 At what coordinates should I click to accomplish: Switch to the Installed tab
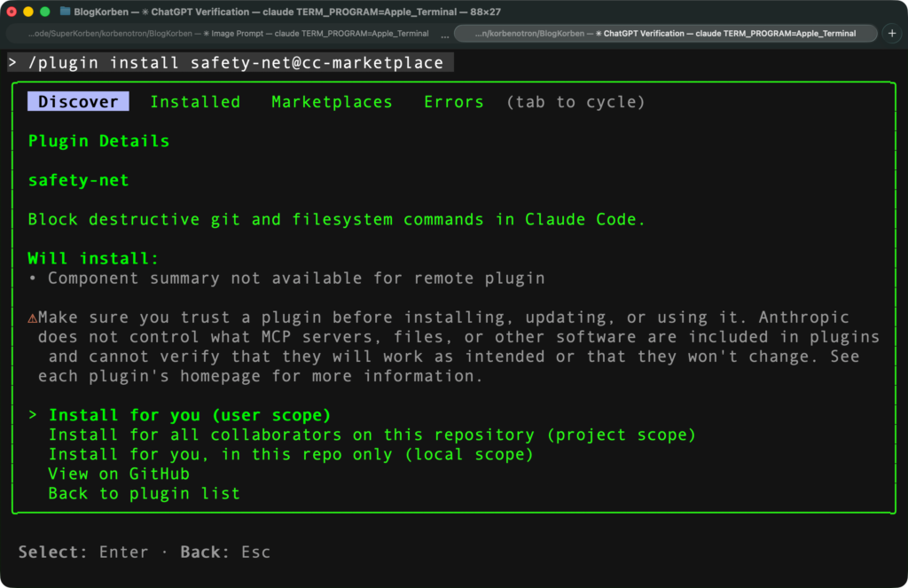pos(195,102)
